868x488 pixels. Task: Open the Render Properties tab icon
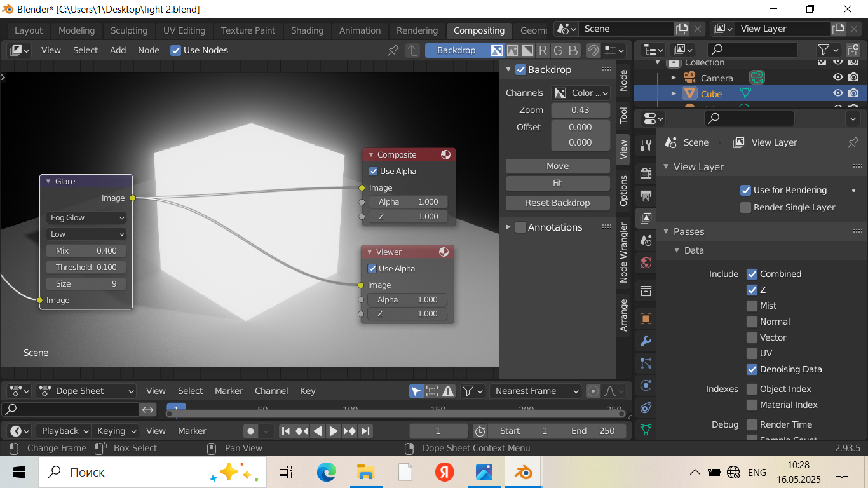coord(646,173)
